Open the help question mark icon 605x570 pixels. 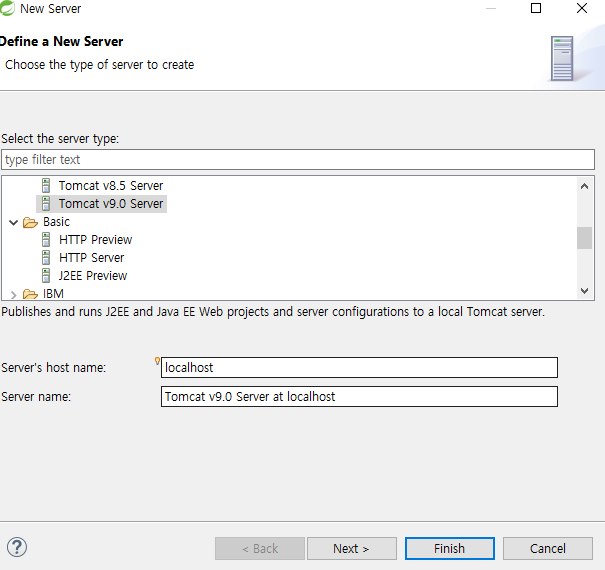(x=17, y=547)
